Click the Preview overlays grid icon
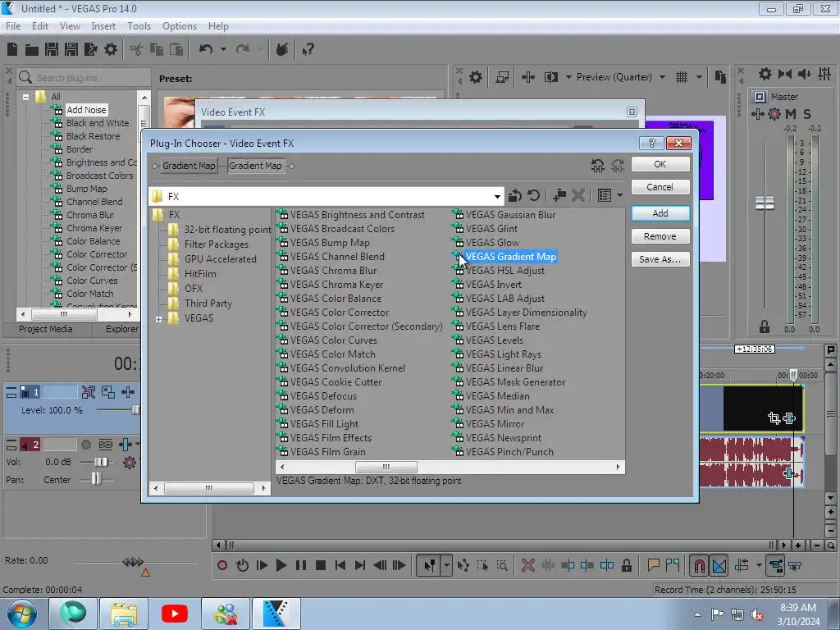This screenshot has width=840, height=630. (682, 77)
